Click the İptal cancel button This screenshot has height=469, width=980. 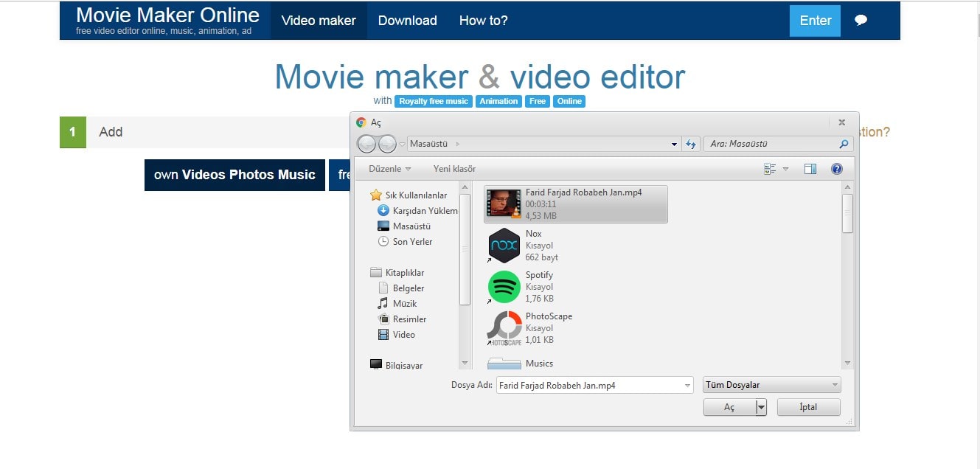809,407
